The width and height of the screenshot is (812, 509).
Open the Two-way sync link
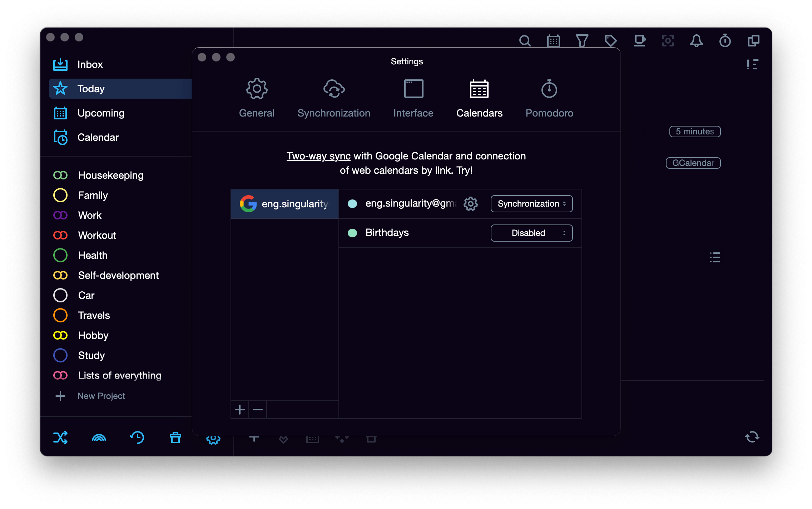click(x=318, y=156)
